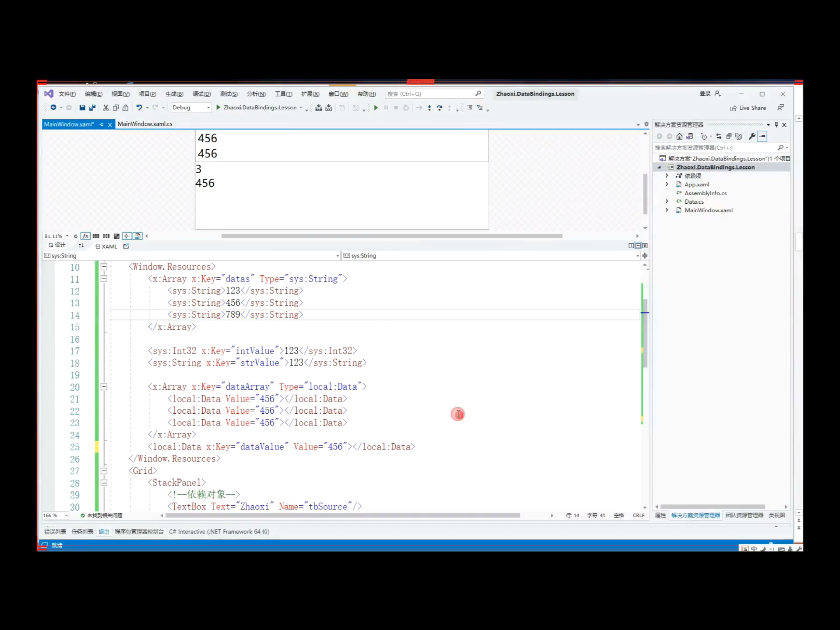This screenshot has width=840, height=630.
Task: Expand the Data.cs tree node
Action: [667, 201]
